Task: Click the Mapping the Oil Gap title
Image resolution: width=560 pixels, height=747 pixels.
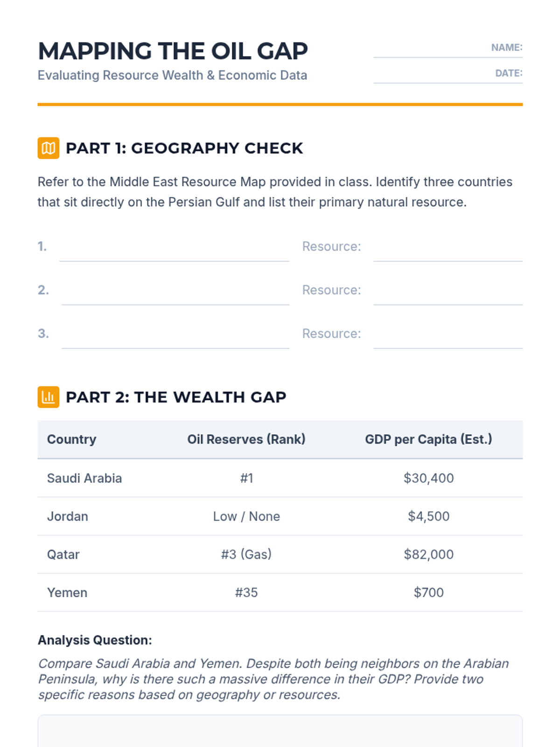Action: click(x=173, y=51)
